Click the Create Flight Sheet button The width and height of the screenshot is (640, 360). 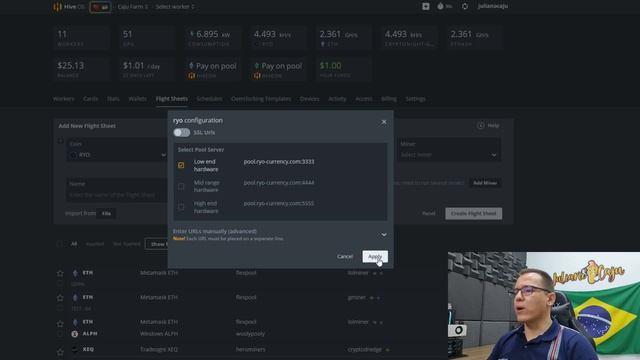coord(473,213)
